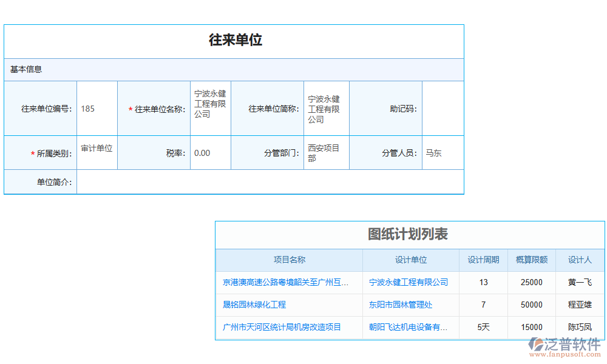
Task: Click the 设计单位 column header
Action: (411, 260)
